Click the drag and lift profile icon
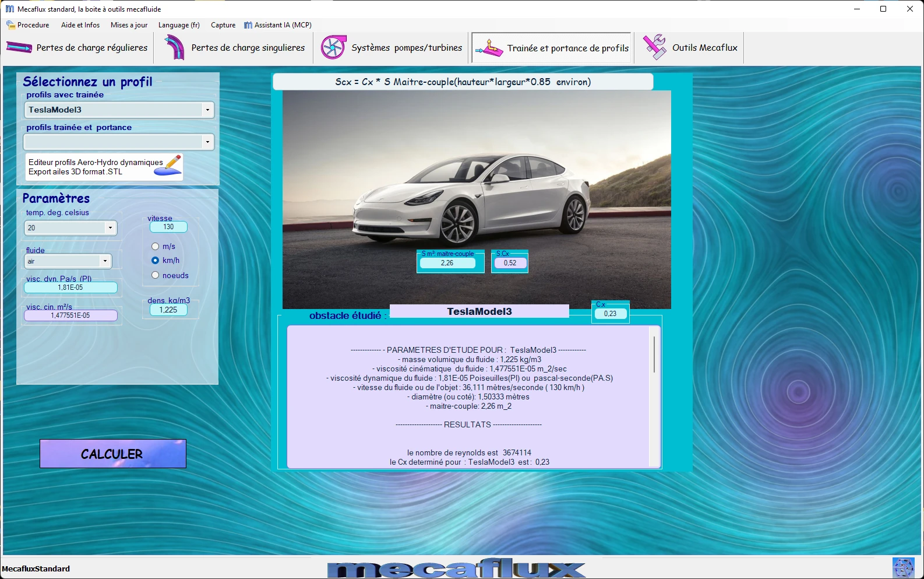Viewport: 924px width, 579px height. tap(489, 48)
